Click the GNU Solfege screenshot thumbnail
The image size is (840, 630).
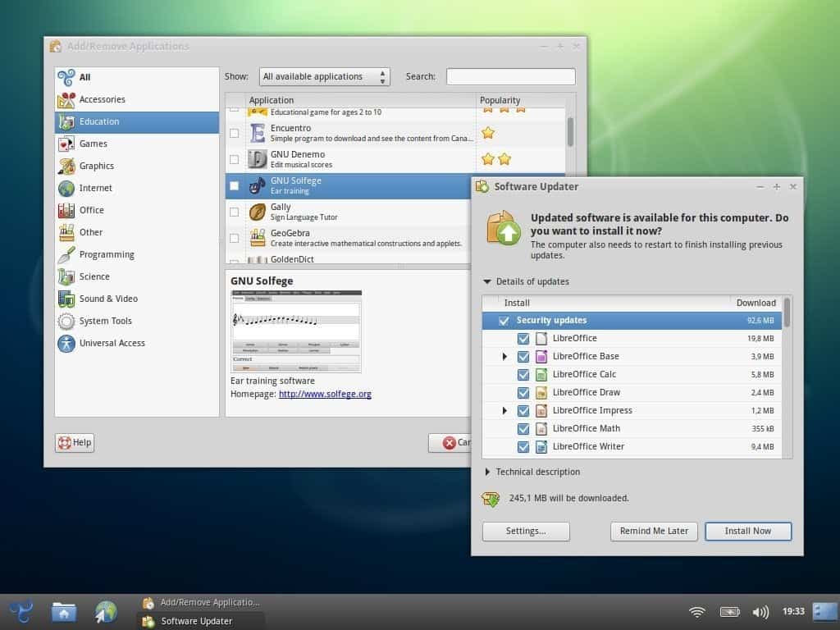click(295, 331)
